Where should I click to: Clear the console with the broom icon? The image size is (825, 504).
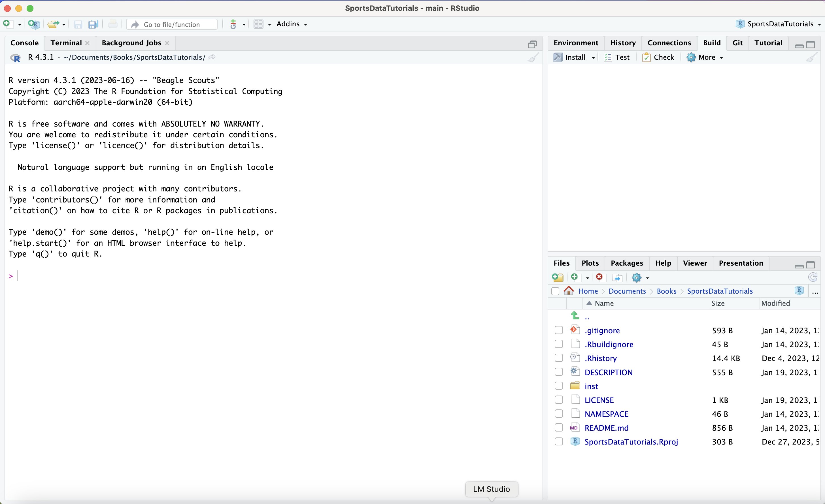[x=533, y=57]
